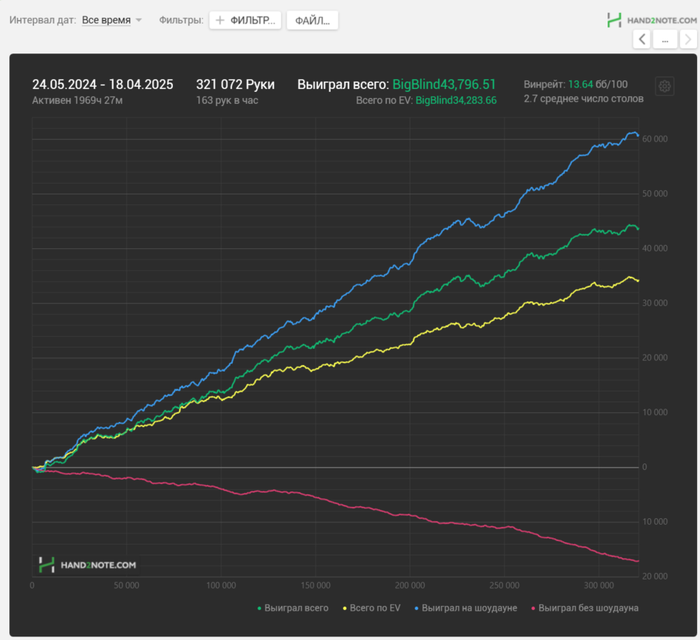Click '163 рук в час' text
This screenshot has width=700, height=640.
227,100
